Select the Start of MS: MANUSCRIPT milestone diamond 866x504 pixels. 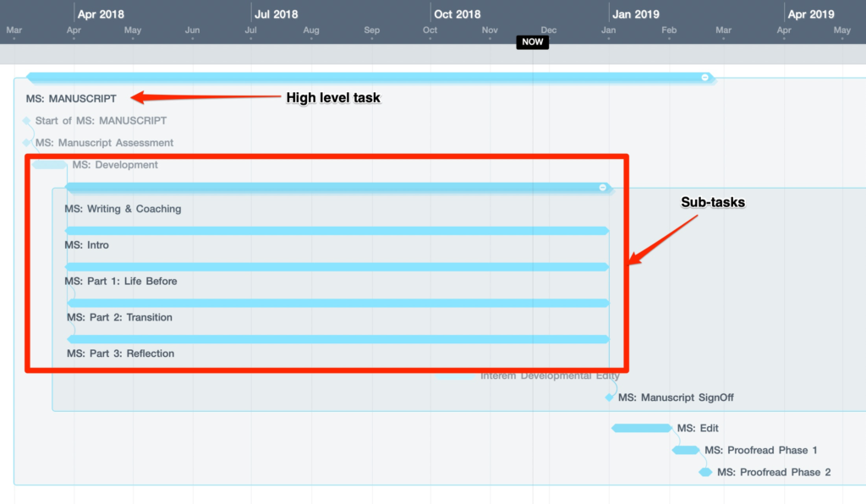(x=27, y=121)
